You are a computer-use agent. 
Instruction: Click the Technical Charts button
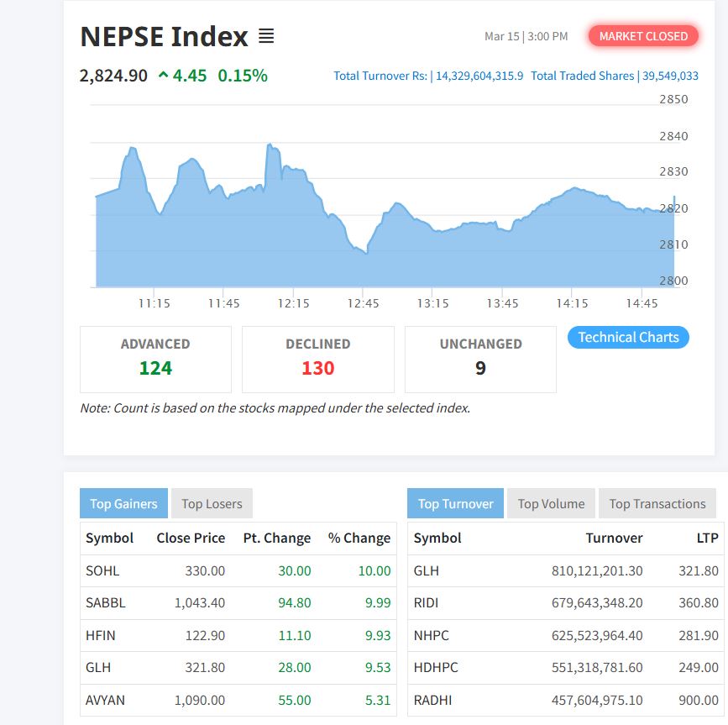[x=628, y=337]
